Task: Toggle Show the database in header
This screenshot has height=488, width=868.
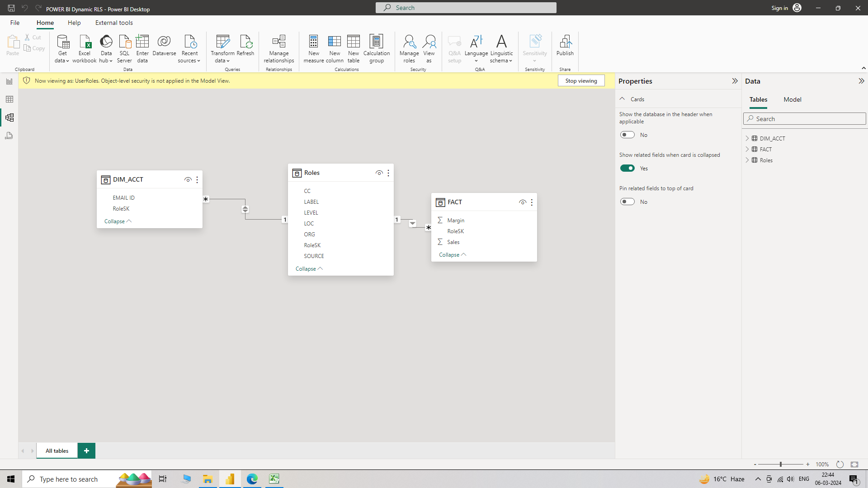Action: pyautogui.click(x=627, y=135)
